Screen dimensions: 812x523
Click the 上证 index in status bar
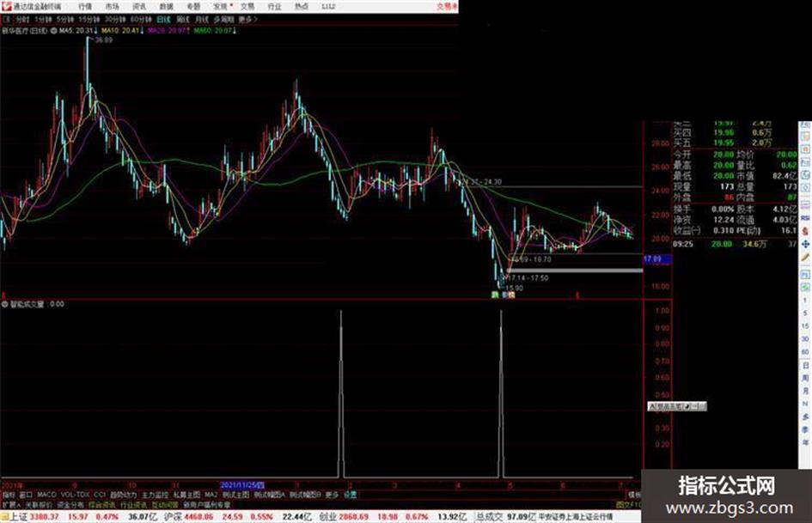pos(18,517)
